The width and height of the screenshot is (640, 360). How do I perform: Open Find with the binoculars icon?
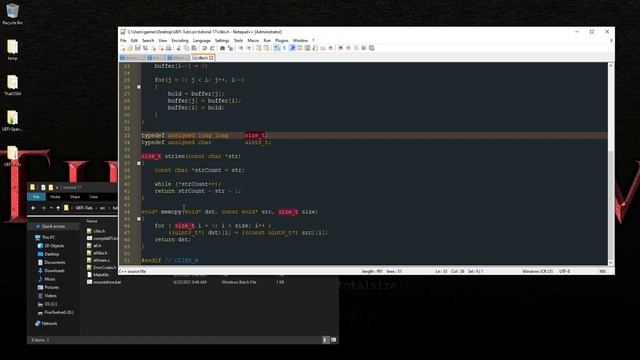click(222, 48)
